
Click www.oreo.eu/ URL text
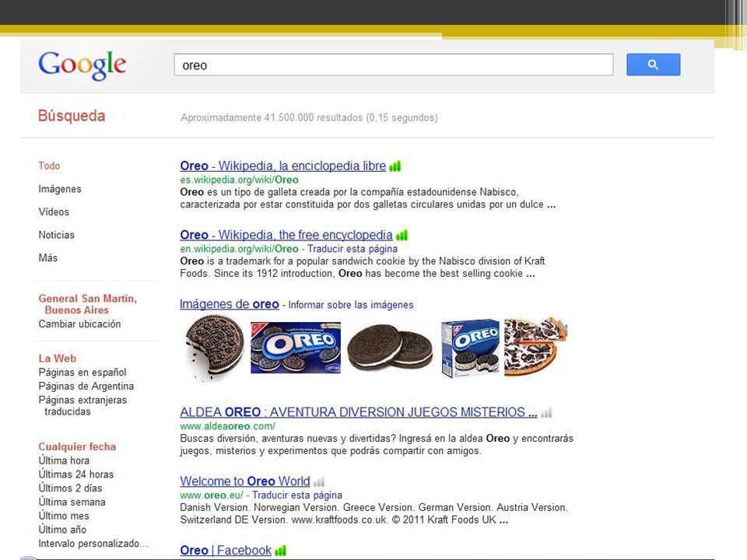212,495
